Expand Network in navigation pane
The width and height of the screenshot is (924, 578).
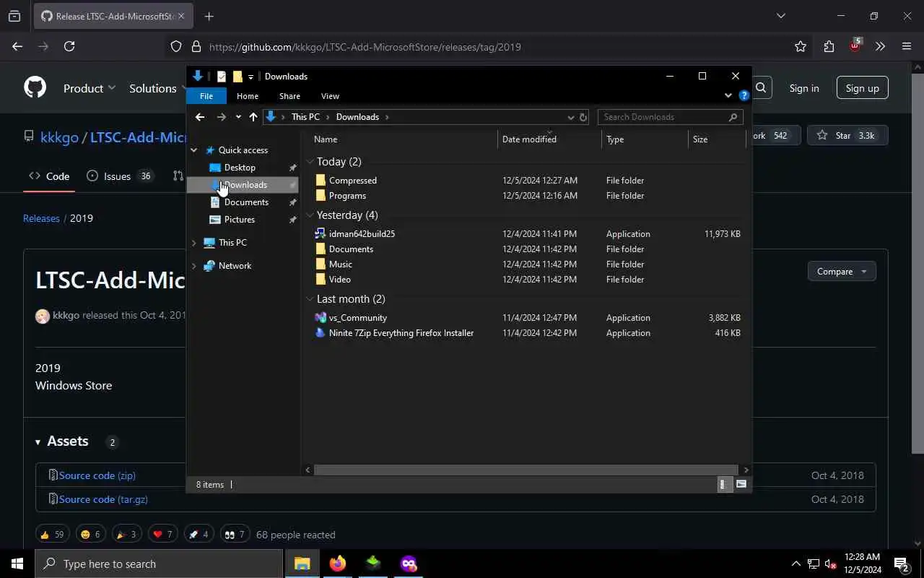[193, 266]
